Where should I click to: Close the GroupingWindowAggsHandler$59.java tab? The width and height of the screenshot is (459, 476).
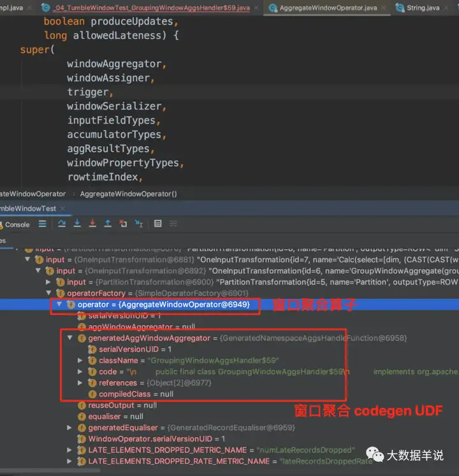click(x=257, y=8)
